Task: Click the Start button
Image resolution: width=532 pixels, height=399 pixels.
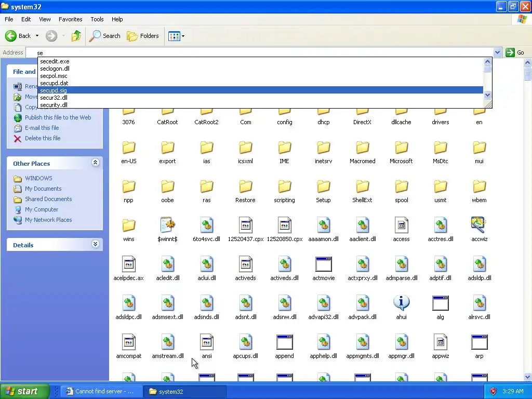Action: point(24,391)
